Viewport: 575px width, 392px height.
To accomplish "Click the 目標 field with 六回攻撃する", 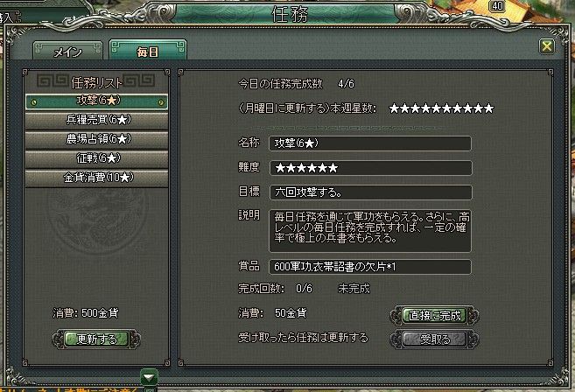I will (x=370, y=192).
